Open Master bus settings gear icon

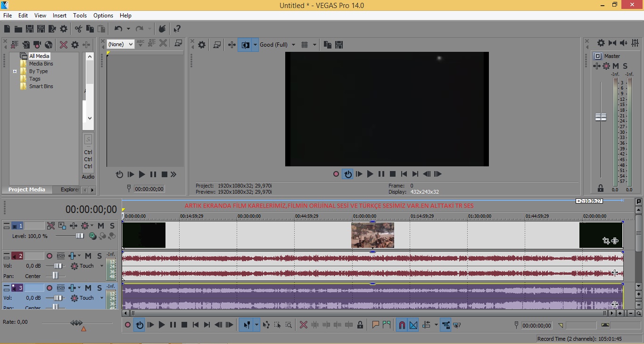(601, 43)
